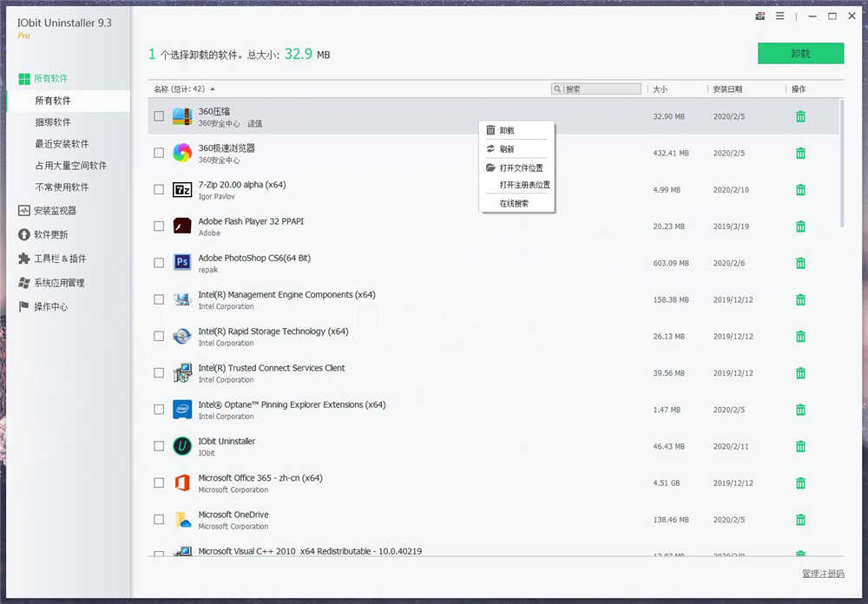Screen dimensions: 868x604
Task: Click trash icon for 360极速浏览器 row
Action: [800, 154]
